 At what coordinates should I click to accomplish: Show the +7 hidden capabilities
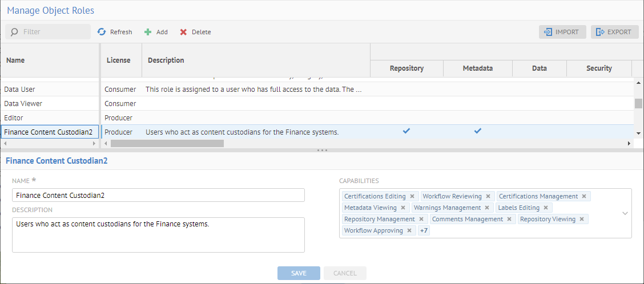pos(424,230)
